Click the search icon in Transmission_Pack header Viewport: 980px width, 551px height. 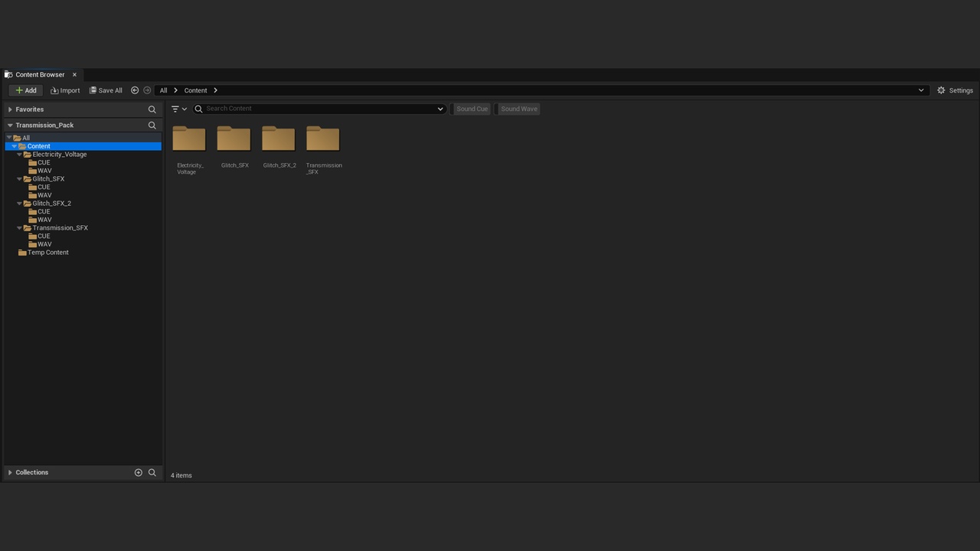click(x=152, y=126)
